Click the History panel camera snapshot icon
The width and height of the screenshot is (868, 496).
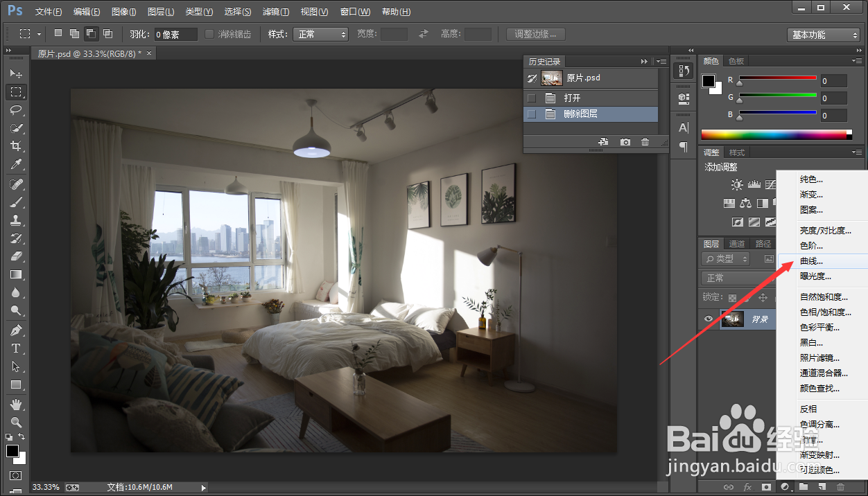tap(625, 142)
